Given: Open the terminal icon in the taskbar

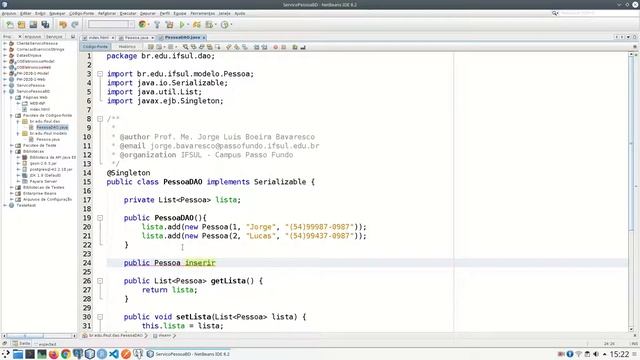Looking at the screenshot, I should click(x=29, y=354).
